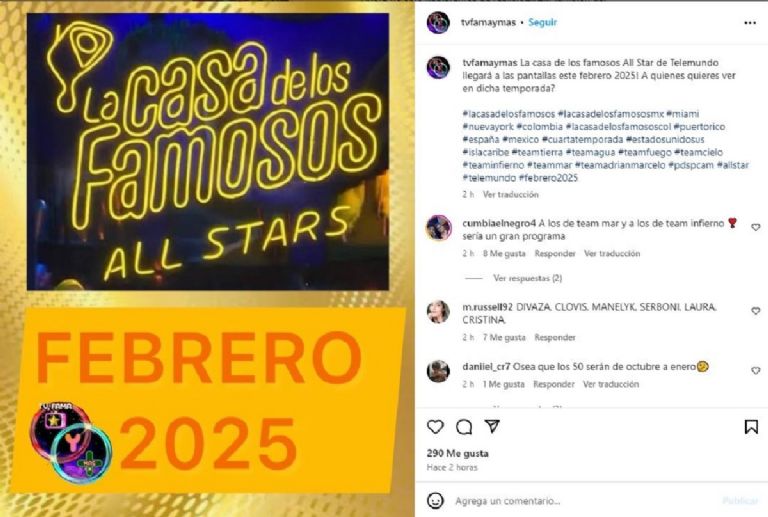
Task: Show translation of the post caption
Action: coord(510,194)
